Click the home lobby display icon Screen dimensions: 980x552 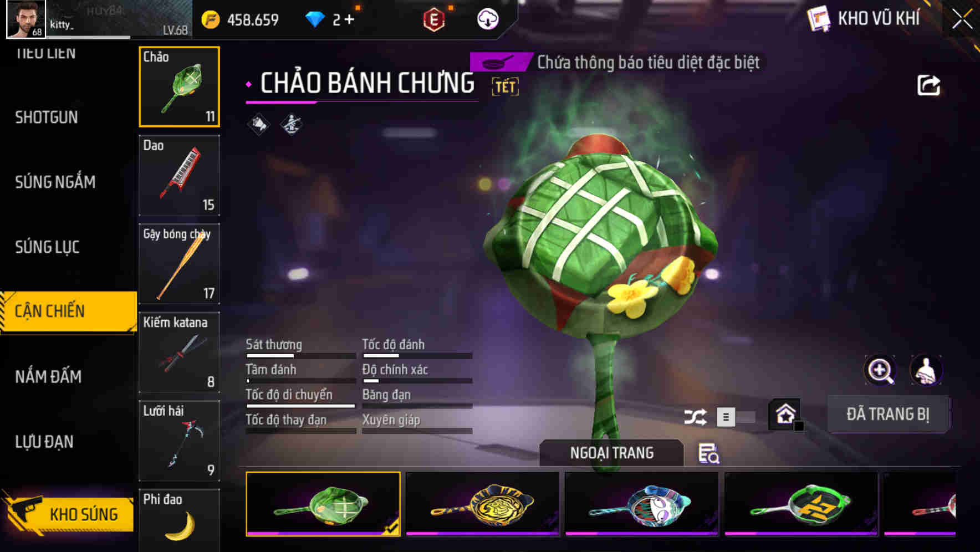pos(785,413)
